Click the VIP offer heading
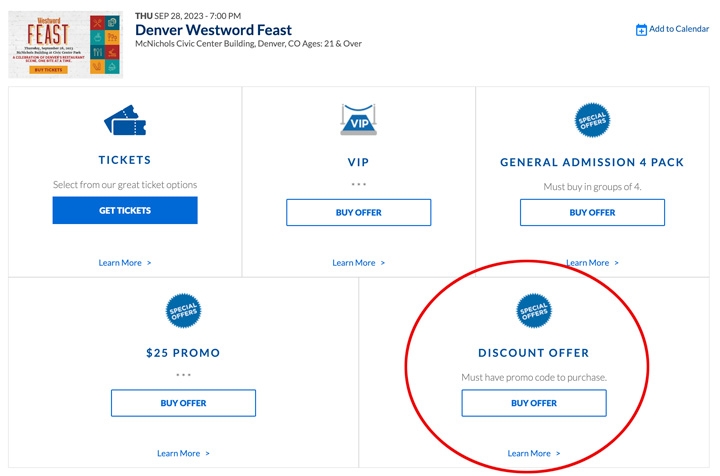The width and height of the screenshot is (720, 476). pyautogui.click(x=358, y=160)
